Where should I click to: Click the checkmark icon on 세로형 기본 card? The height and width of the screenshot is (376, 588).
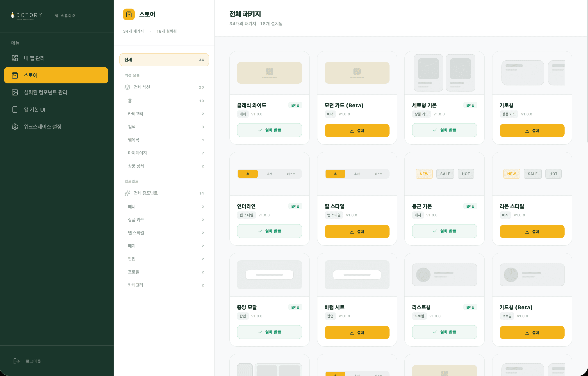pyautogui.click(x=435, y=130)
